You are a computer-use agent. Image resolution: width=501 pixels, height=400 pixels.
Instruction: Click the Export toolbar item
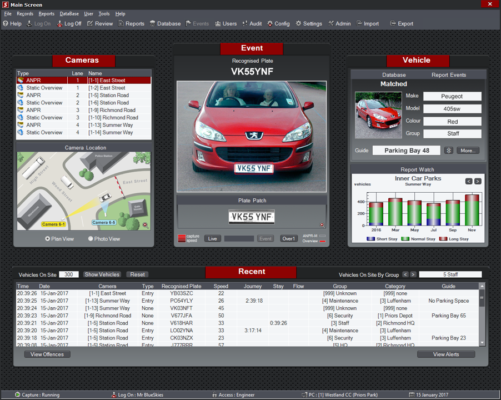point(402,24)
